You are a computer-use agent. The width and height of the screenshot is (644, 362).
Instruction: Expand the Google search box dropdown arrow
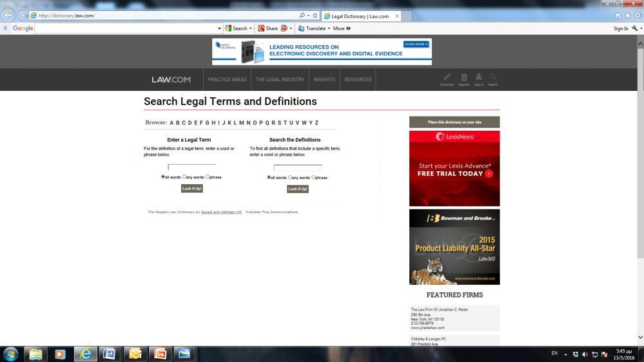tap(219, 28)
